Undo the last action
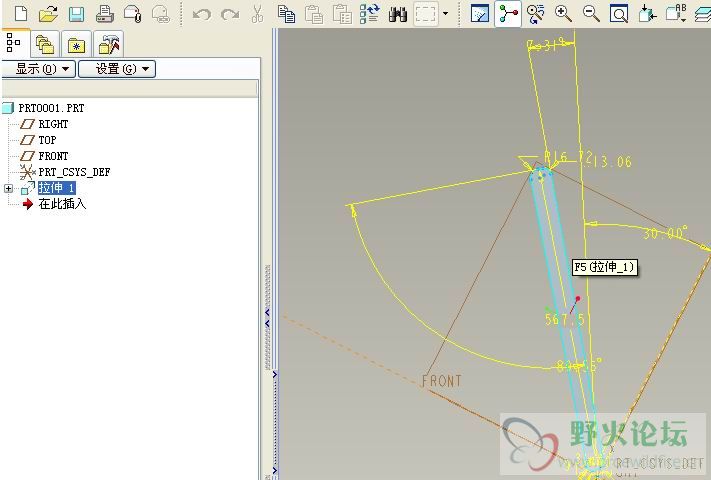 point(202,15)
